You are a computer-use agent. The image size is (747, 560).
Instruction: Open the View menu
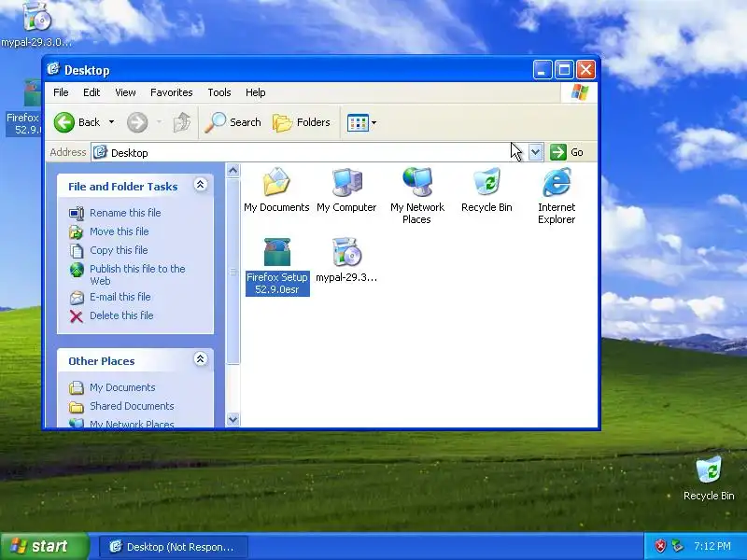tap(125, 92)
